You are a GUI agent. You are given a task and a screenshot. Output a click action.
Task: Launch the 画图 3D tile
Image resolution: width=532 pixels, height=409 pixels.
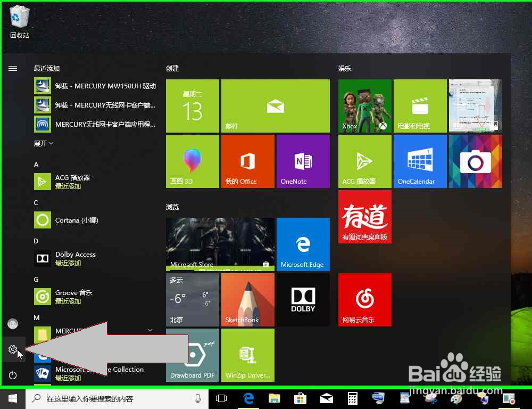[193, 161]
